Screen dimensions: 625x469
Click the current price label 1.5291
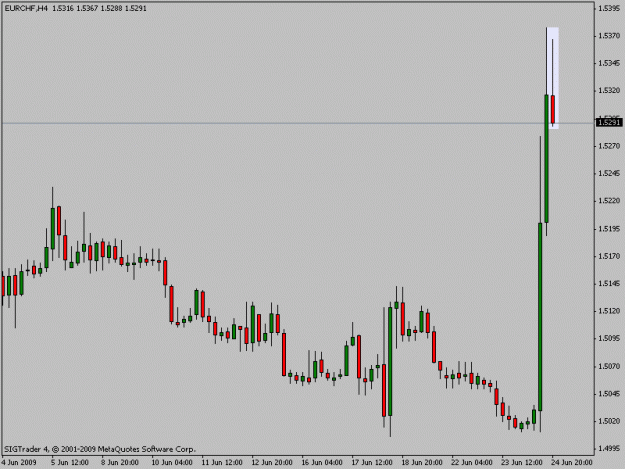click(x=609, y=122)
